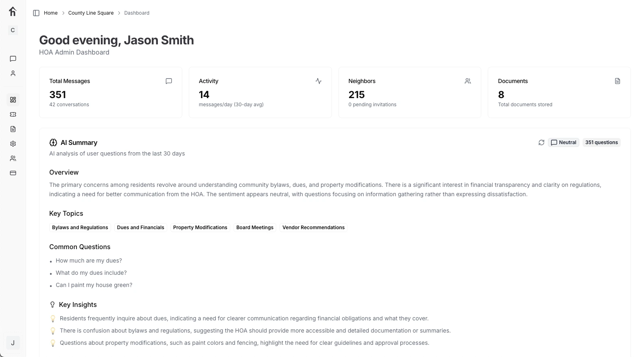
Task: Select the dashboard grid sidebar icon
Action: [13, 100]
